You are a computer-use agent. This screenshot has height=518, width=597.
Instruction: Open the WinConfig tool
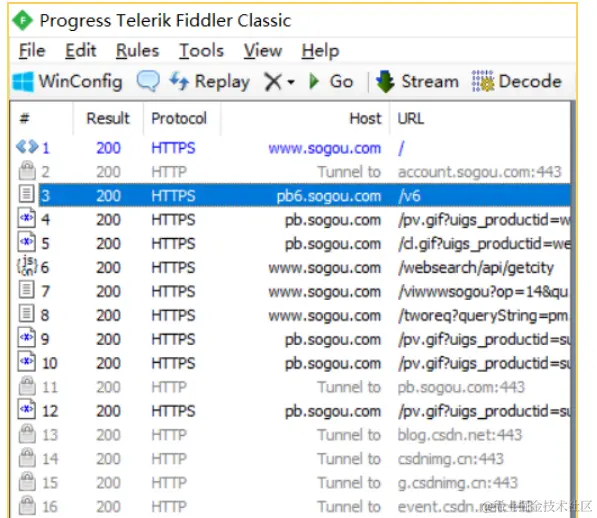coord(67,81)
